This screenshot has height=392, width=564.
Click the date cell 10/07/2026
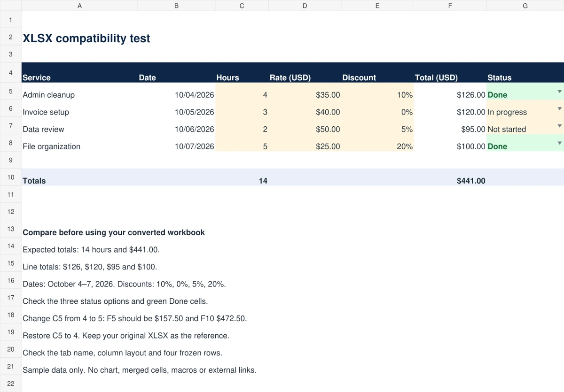coord(176,143)
